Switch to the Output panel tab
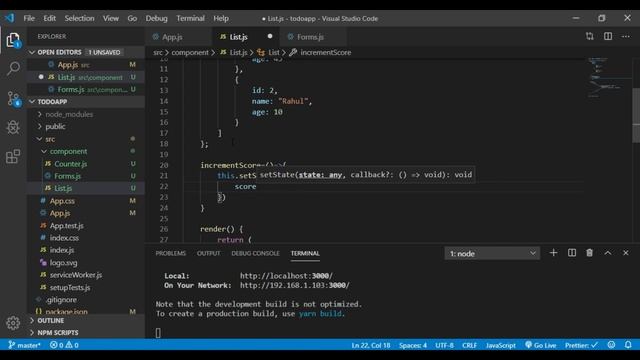 click(209, 253)
